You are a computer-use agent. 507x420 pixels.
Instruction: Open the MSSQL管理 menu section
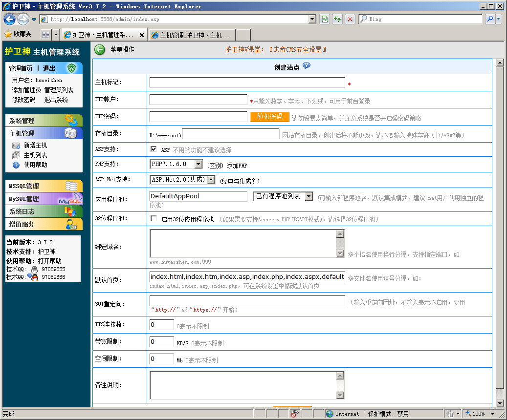click(44, 186)
